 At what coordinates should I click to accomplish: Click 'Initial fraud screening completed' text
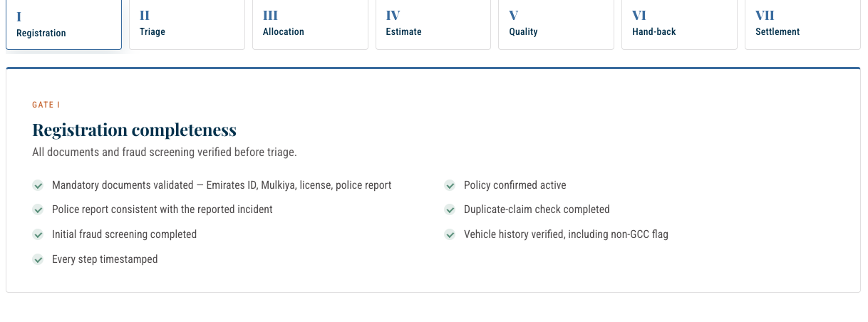point(124,234)
